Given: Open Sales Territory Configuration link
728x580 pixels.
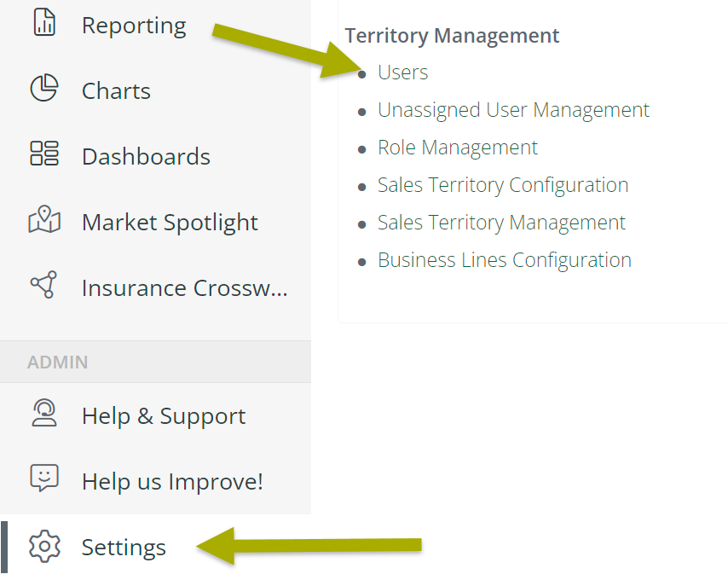Looking at the screenshot, I should 503,185.
